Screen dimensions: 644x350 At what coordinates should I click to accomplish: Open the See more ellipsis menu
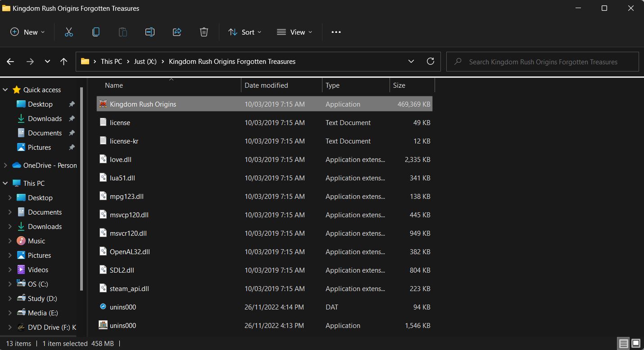pyautogui.click(x=336, y=32)
